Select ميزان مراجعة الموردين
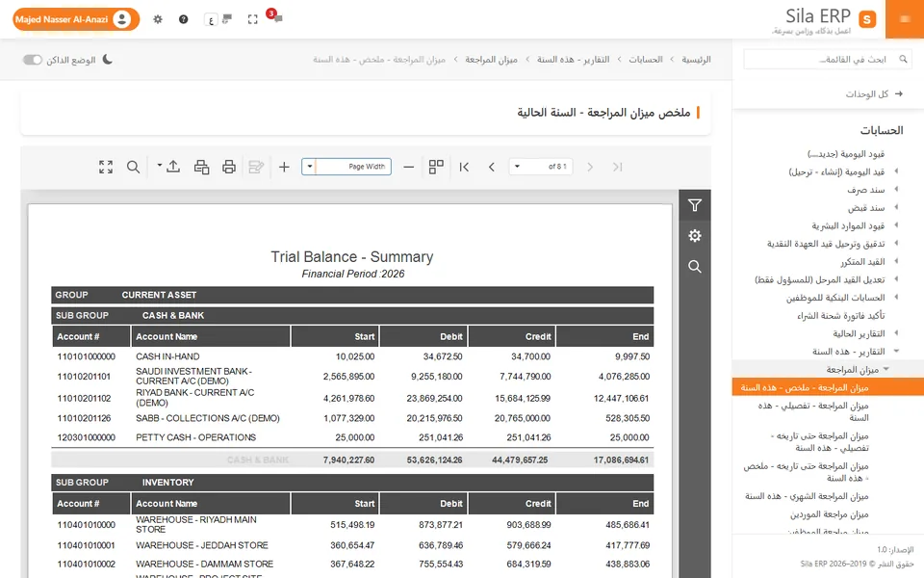The image size is (924, 578). [829, 514]
